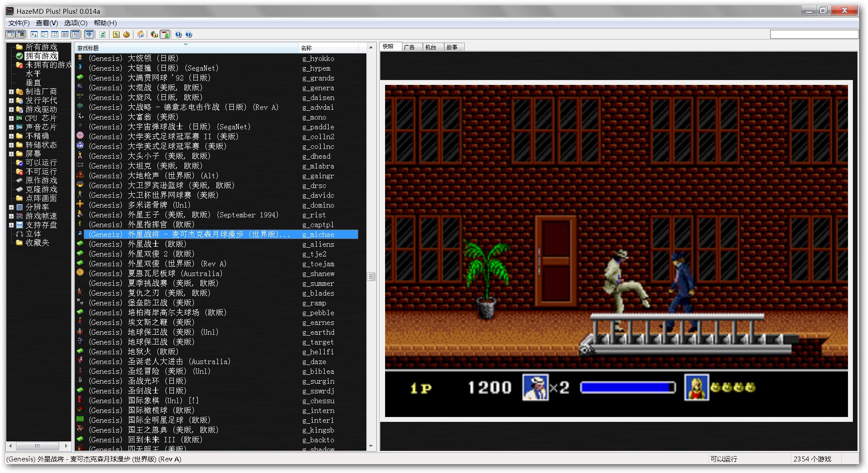Expand the 不精确 tree node
This screenshot has height=473, width=868.
11,136
